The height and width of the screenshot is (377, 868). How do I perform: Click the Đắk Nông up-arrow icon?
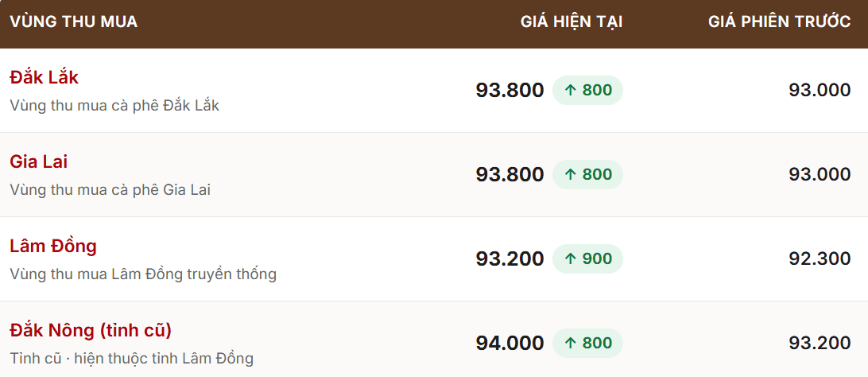(571, 344)
